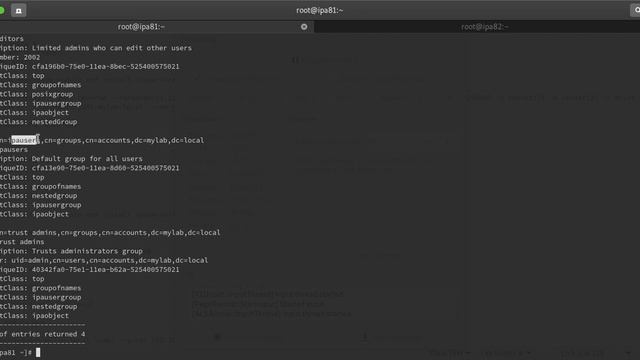This screenshot has height=360, width=640.
Task: Click the 'cn=trust admins' DN line
Action: [x=110, y=232]
